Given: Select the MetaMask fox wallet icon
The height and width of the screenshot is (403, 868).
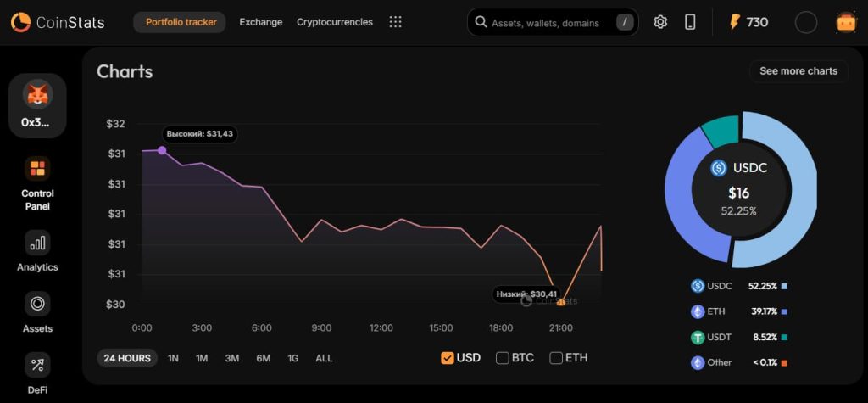Looking at the screenshot, I should pyautogui.click(x=37, y=94).
